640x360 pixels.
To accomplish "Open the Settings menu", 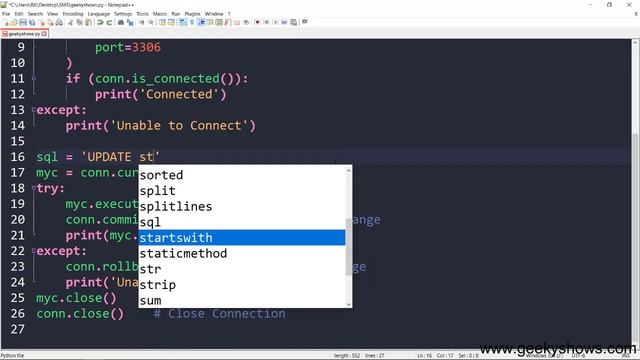I will (x=123, y=14).
